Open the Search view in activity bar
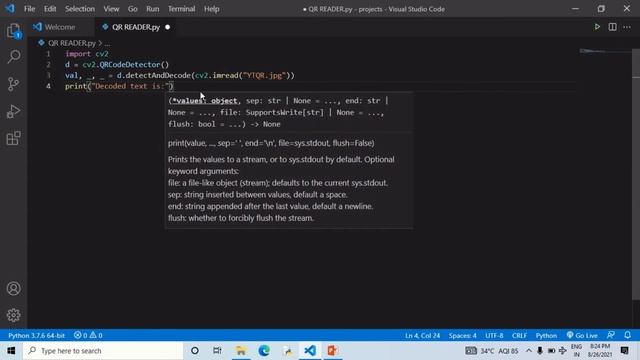This screenshot has width=640, height=360. [13, 57]
